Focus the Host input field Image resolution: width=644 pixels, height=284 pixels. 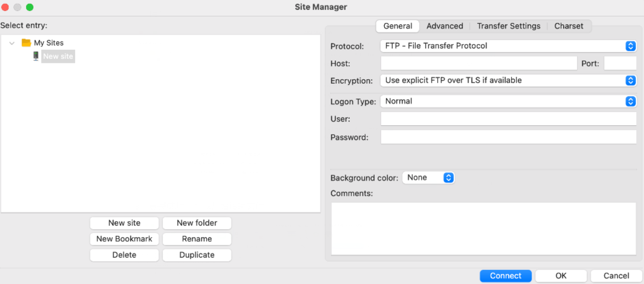pyautogui.click(x=479, y=63)
